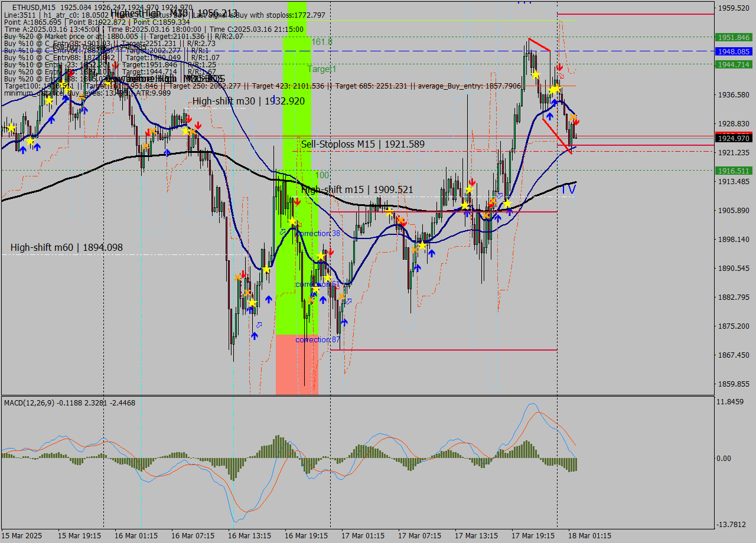Click the High-shift m60 1894.098 label
Image resolution: width=756 pixels, height=543 pixels.
click(x=67, y=247)
